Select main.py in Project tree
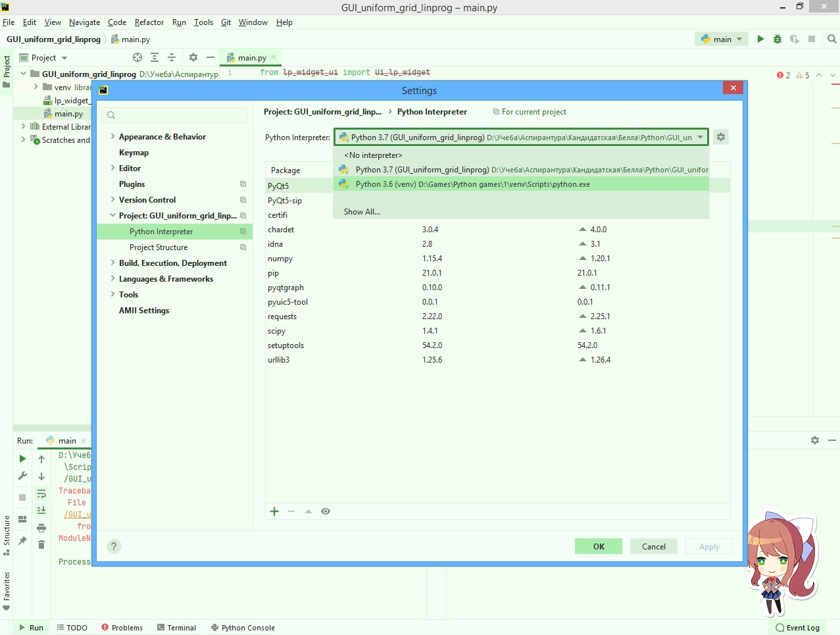This screenshot has height=635, width=840. pyautogui.click(x=68, y=114)
